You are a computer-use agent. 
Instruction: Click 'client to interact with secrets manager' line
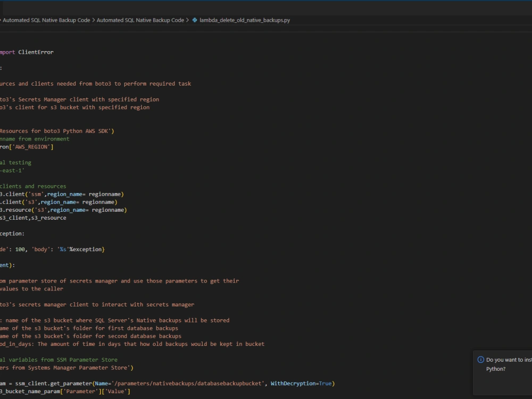(x=97, y=305)
